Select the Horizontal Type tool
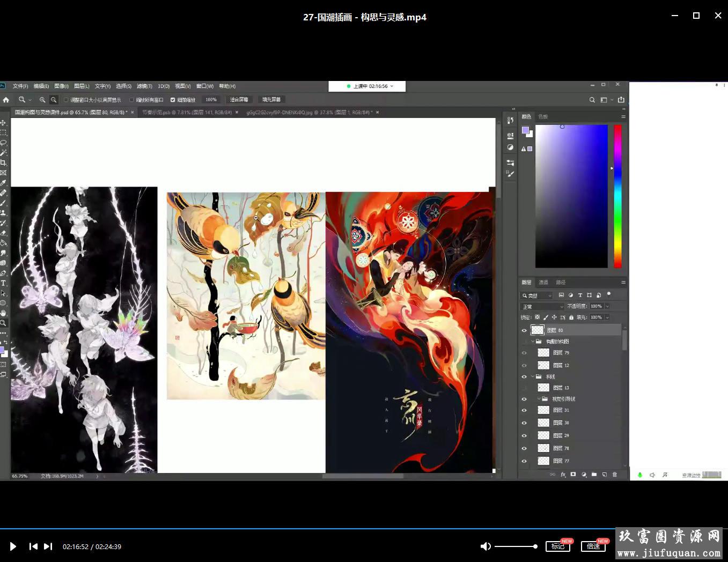 coord(3,283)
